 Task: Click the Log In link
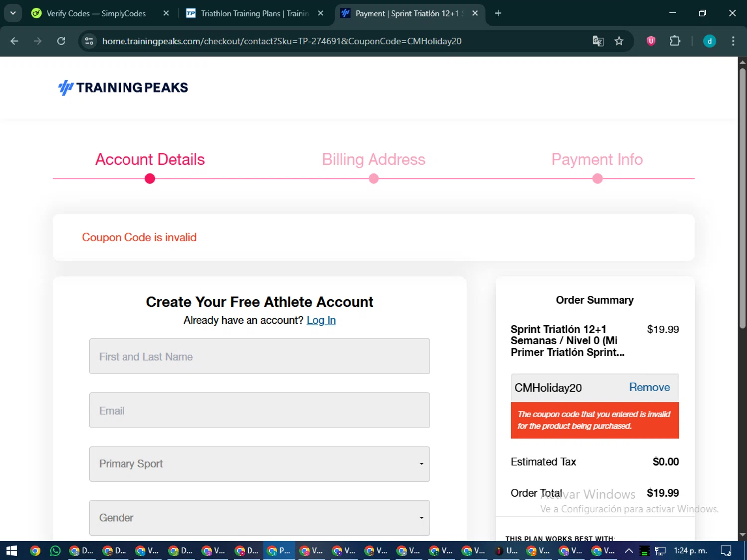321,320
